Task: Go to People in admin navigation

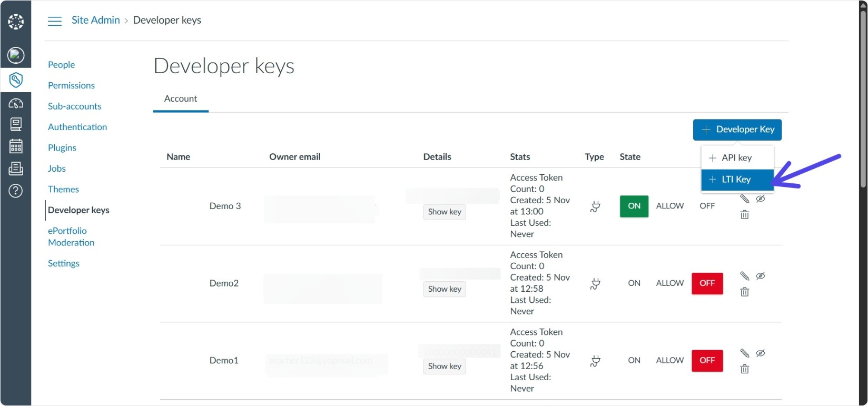Action: pos(62,65)
